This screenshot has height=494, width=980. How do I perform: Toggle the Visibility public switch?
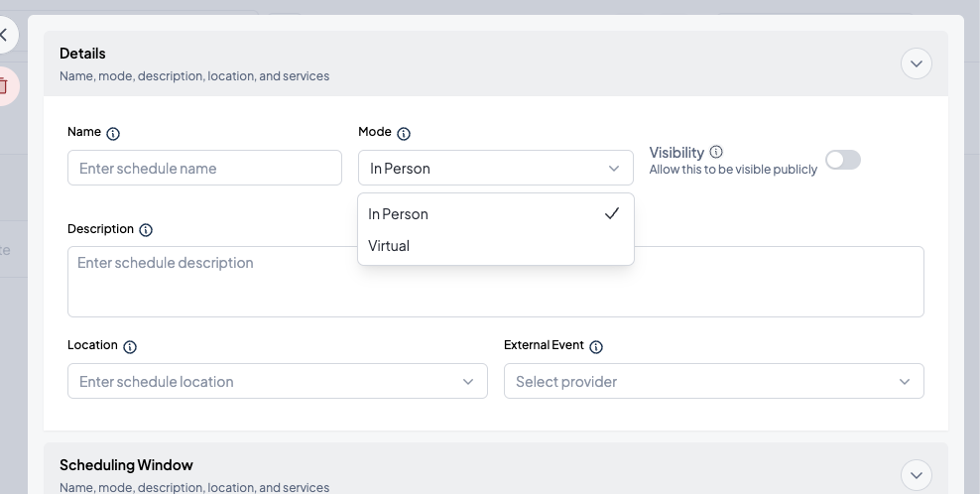[843, 160]
